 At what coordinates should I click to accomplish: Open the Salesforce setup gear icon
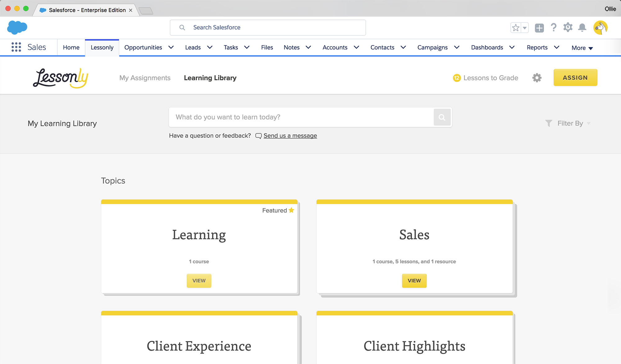(x=568, y=27)
